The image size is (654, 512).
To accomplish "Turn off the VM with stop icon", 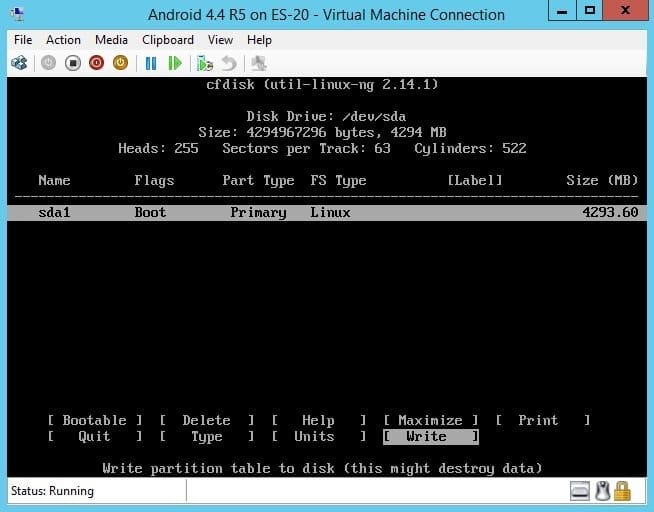I will click(73, 63).
